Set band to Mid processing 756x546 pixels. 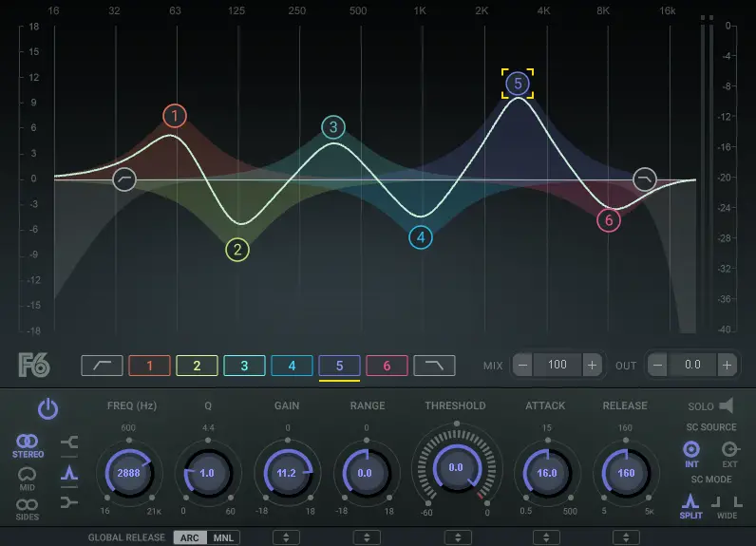27,479
